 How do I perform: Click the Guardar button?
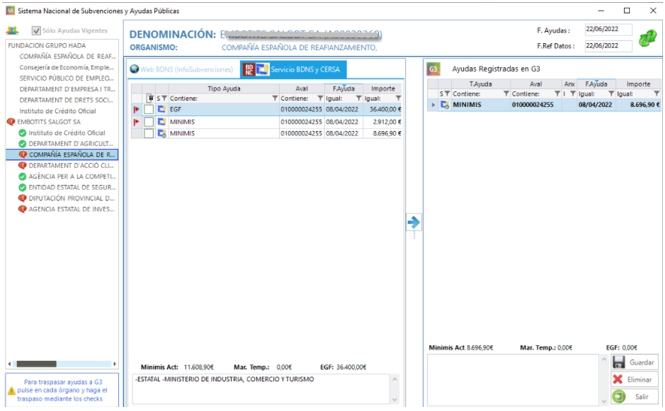pyautogui.click(x=634, y=362)
